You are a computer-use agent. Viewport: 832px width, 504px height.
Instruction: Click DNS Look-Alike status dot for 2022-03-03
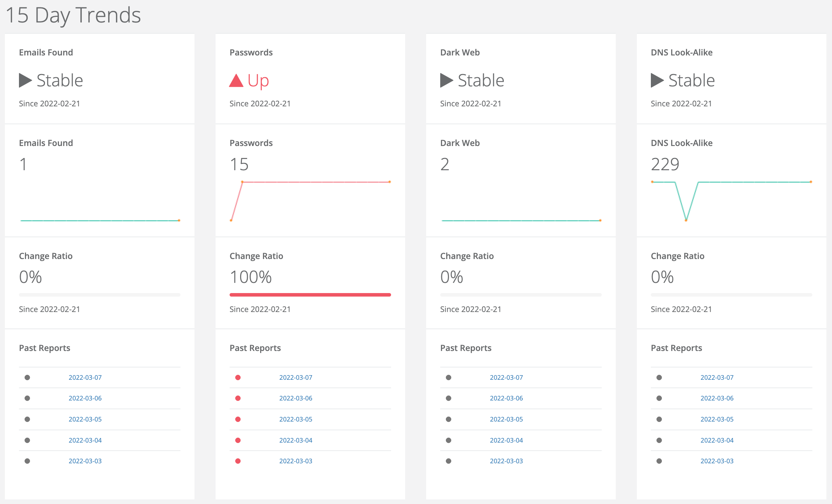pyautogui.click(x=659, y=461)
